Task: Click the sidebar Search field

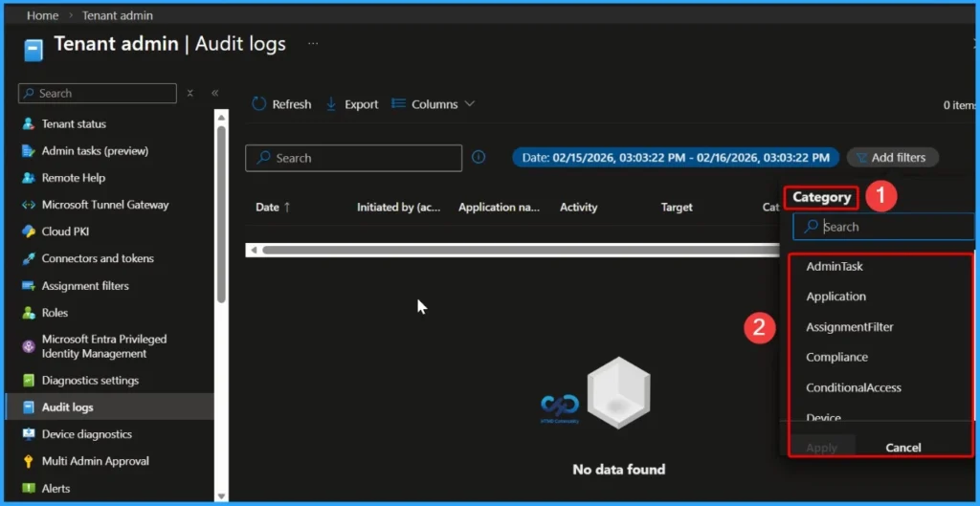Action: [98, 93]
